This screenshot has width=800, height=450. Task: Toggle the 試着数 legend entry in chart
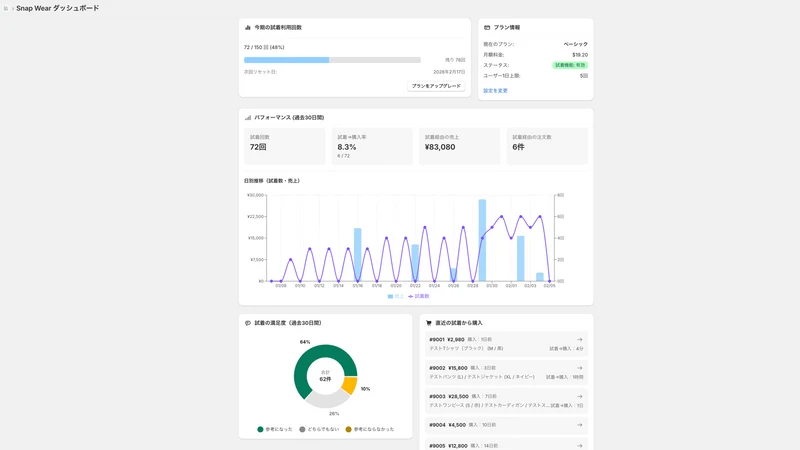pyautogui.click(x=419, y=296)
